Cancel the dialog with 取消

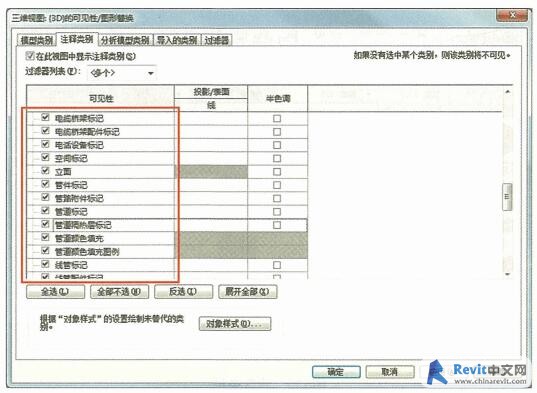(390, 372)
